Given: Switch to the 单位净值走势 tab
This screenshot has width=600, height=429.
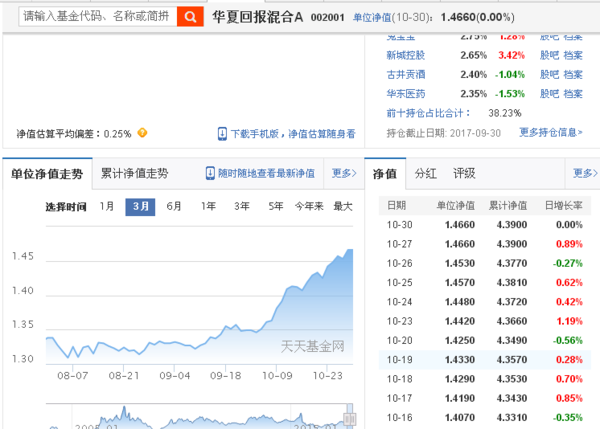Looking at the screenshot, I should coord(47,174).
